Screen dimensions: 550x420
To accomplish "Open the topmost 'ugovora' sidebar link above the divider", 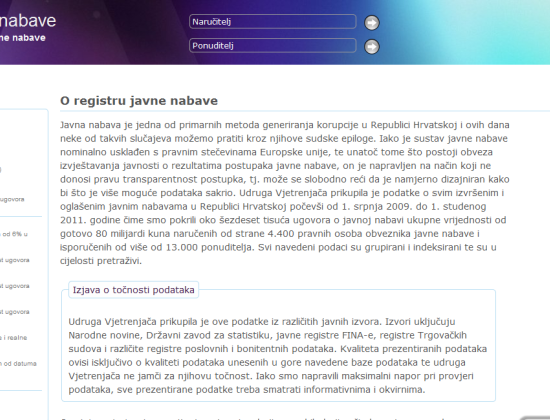I will tap(12, 199).
